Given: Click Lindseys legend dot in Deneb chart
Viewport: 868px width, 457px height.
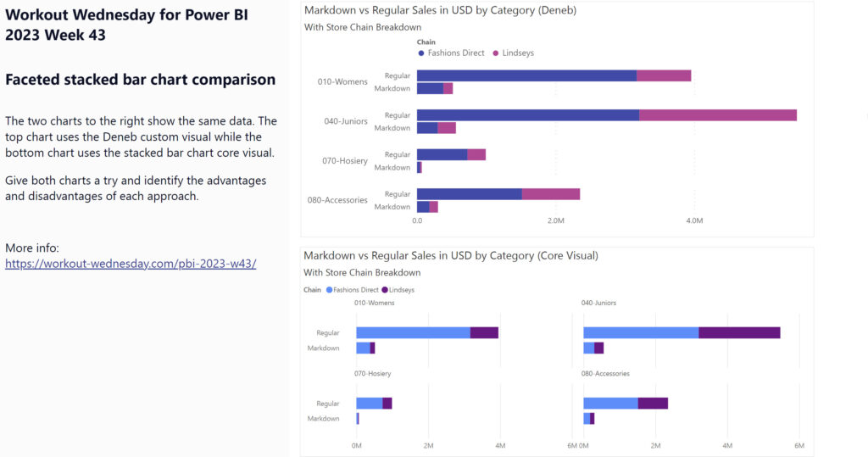Looking at the screenshot, I should pos(498,53).
